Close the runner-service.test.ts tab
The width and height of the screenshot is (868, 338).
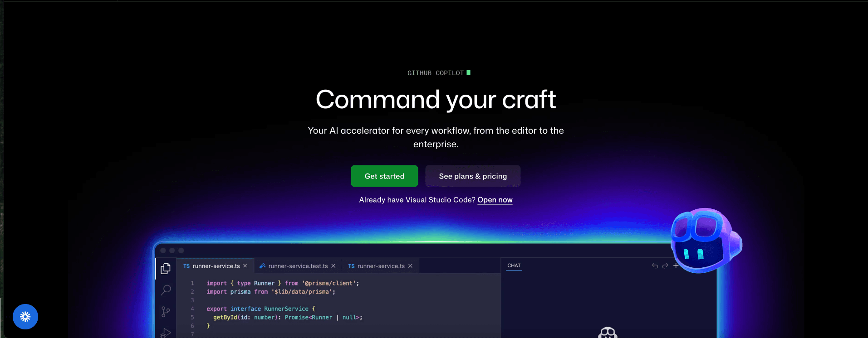[333, 266]
